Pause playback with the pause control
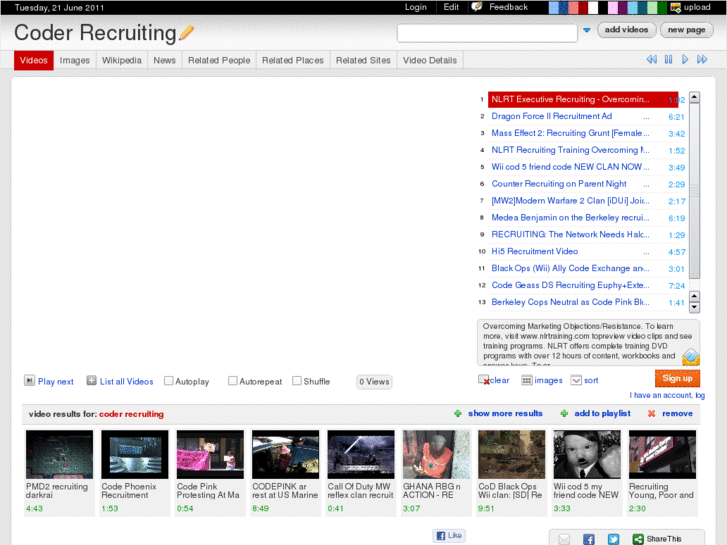The width and height of the screenshot is (727, 545). 668,59
